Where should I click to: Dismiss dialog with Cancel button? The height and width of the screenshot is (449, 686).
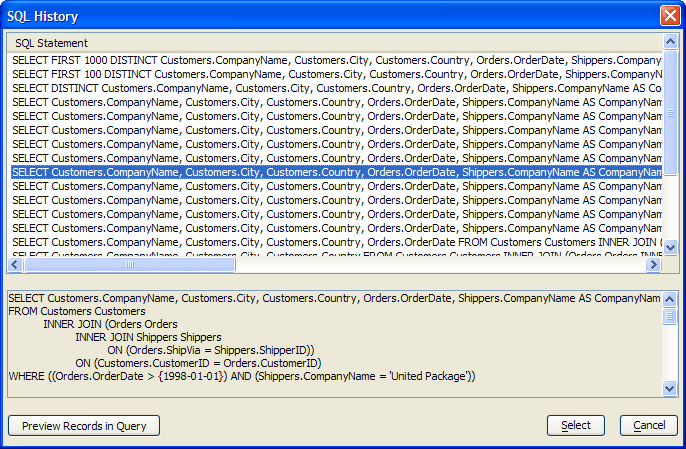pos(649,425)
